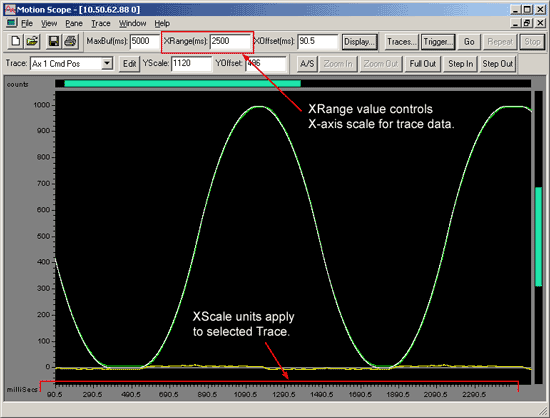
Task: Save using the floppy disk icon
Action: click(53, 41)
